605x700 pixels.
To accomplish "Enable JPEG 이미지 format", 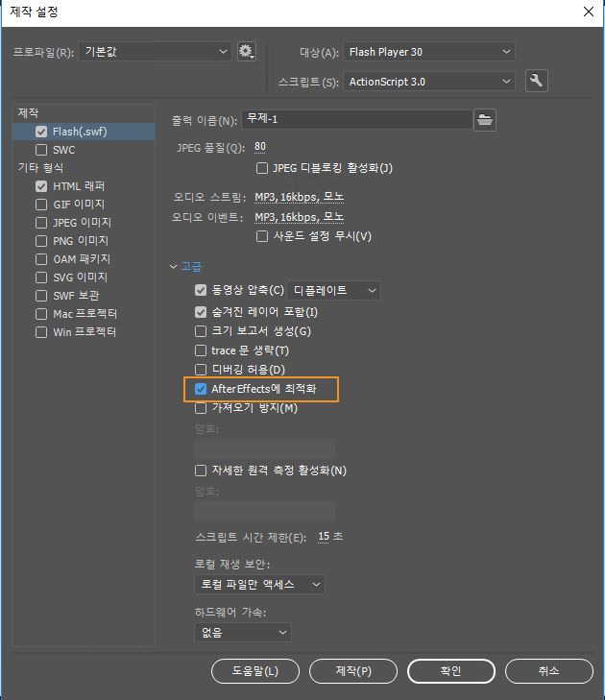I will [41, 223].
